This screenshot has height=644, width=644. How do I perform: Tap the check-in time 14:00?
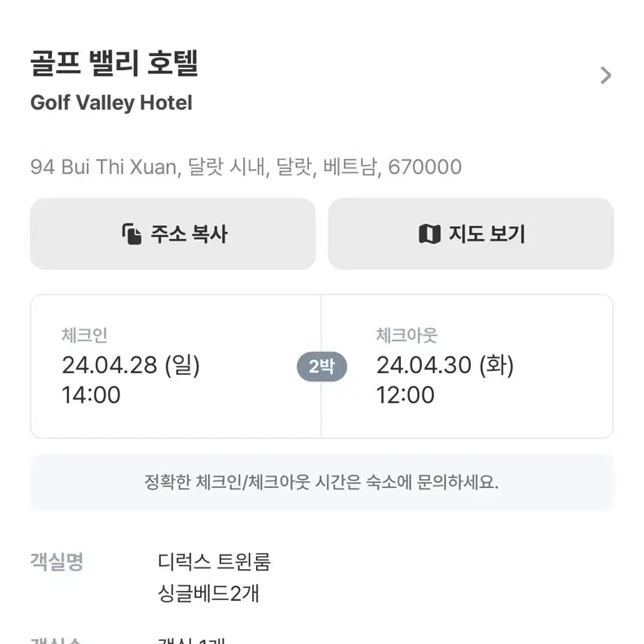(91, 395)
